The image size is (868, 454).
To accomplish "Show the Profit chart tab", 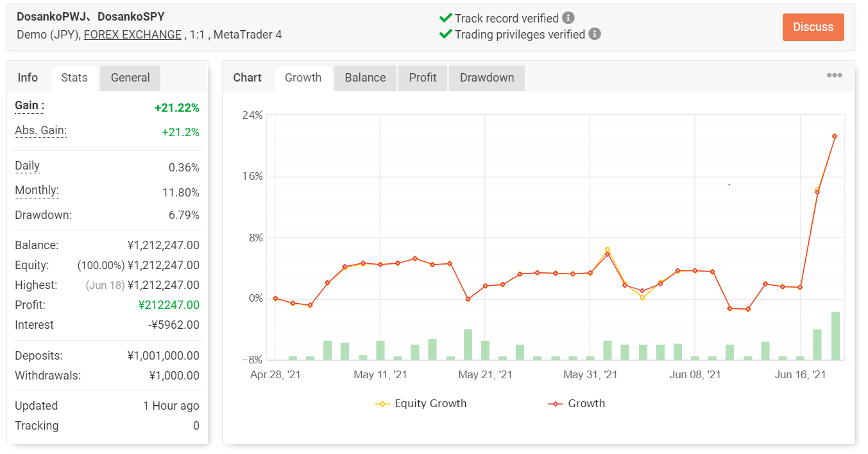I will [x=423, y=78].
